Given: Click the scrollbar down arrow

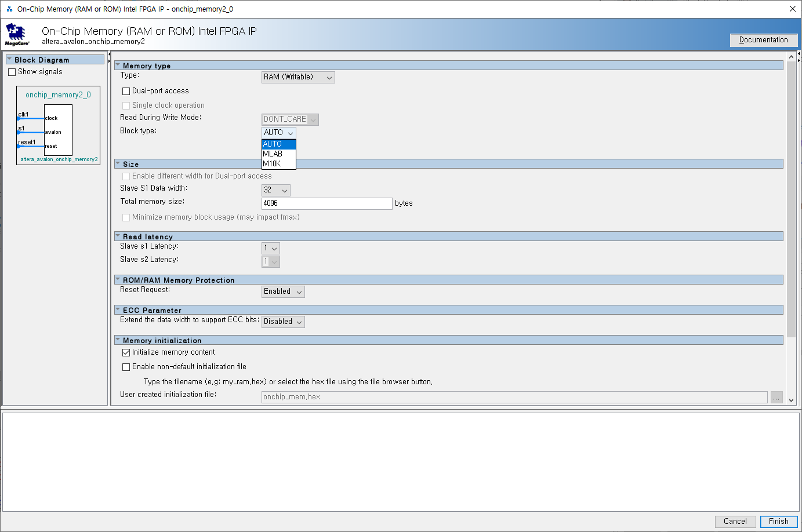Looking at the screenshot, I should point(792,400).
